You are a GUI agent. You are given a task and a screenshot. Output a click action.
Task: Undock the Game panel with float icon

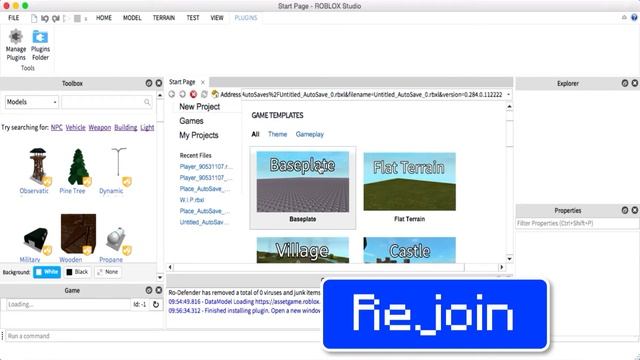(149, 290)
